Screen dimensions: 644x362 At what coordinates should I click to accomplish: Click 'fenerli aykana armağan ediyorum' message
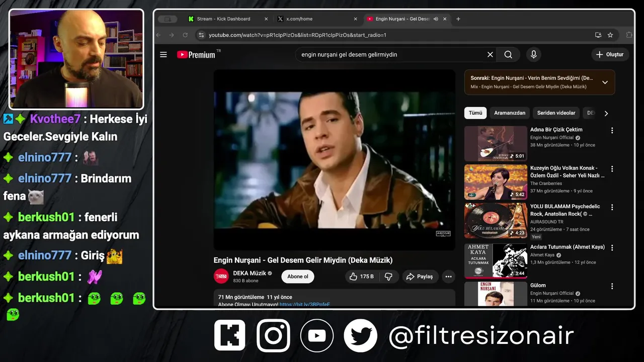71,226
